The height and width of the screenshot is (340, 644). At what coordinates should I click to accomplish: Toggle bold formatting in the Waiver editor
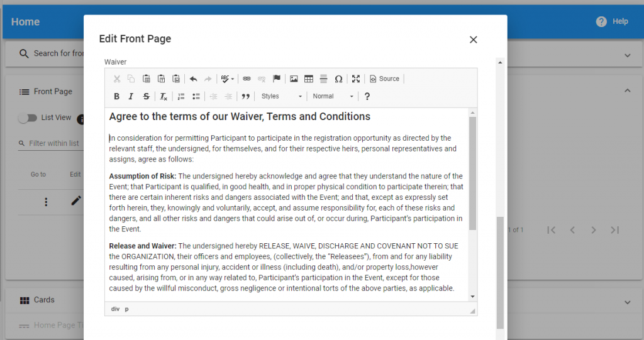[x=116, y=96]
